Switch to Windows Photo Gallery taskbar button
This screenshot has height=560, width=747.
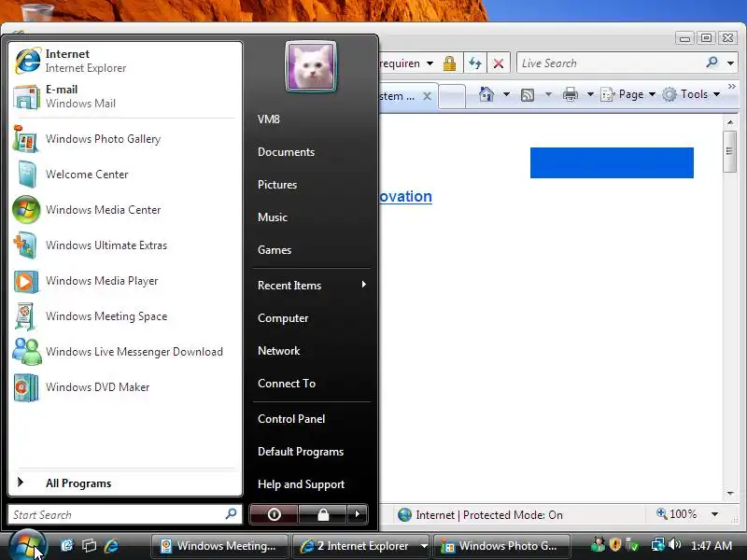click(x=501, y=546)
